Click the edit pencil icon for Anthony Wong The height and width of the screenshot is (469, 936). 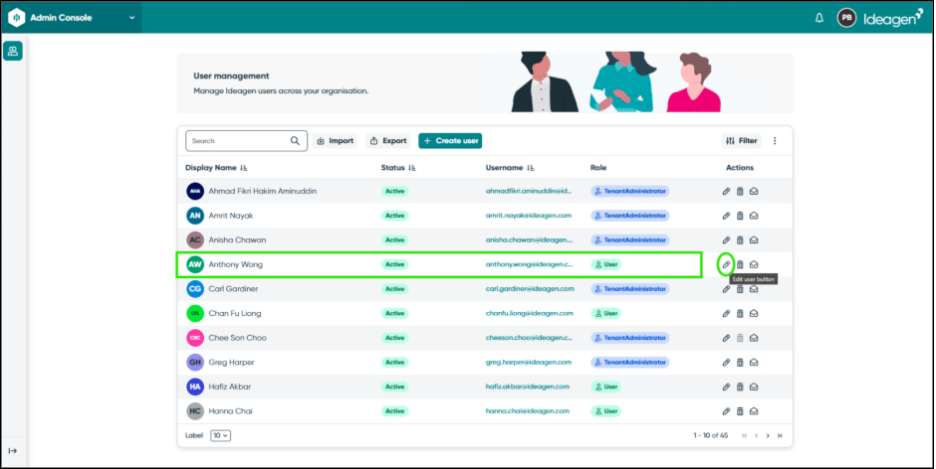pyautogui.click(x=726, y=264)
